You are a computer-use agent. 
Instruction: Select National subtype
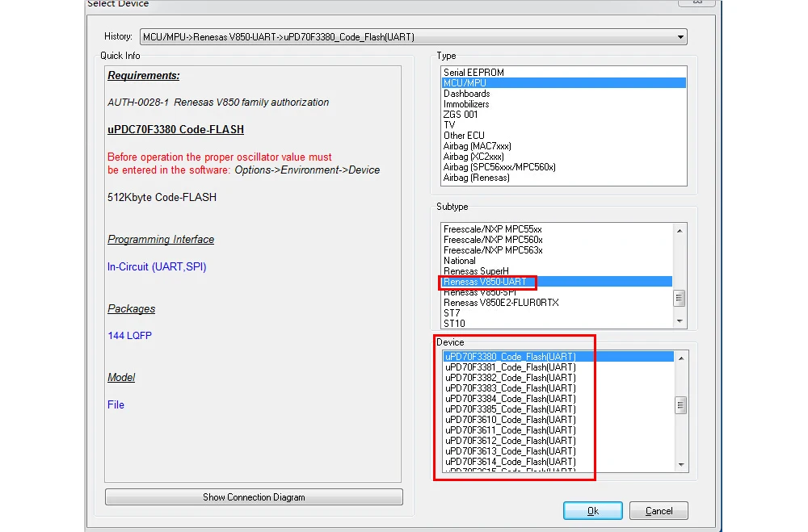pos(557,261)
